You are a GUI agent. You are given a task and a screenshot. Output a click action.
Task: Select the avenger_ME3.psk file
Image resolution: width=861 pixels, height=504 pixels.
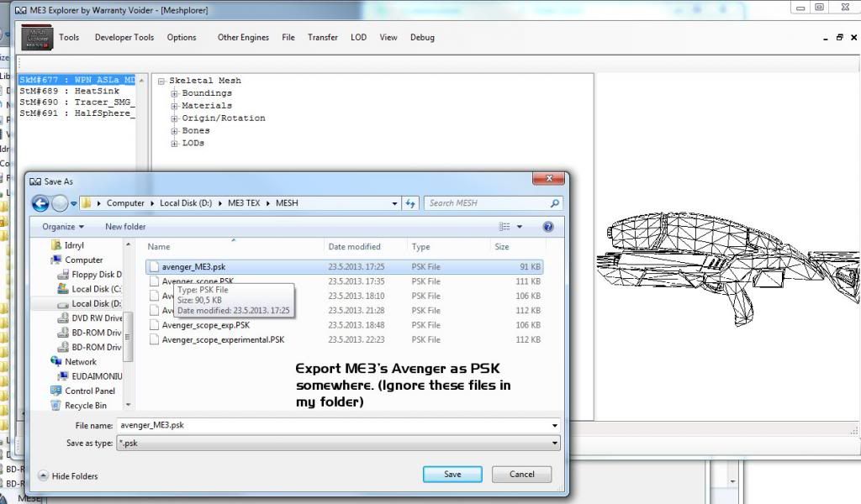click(344, 266)
